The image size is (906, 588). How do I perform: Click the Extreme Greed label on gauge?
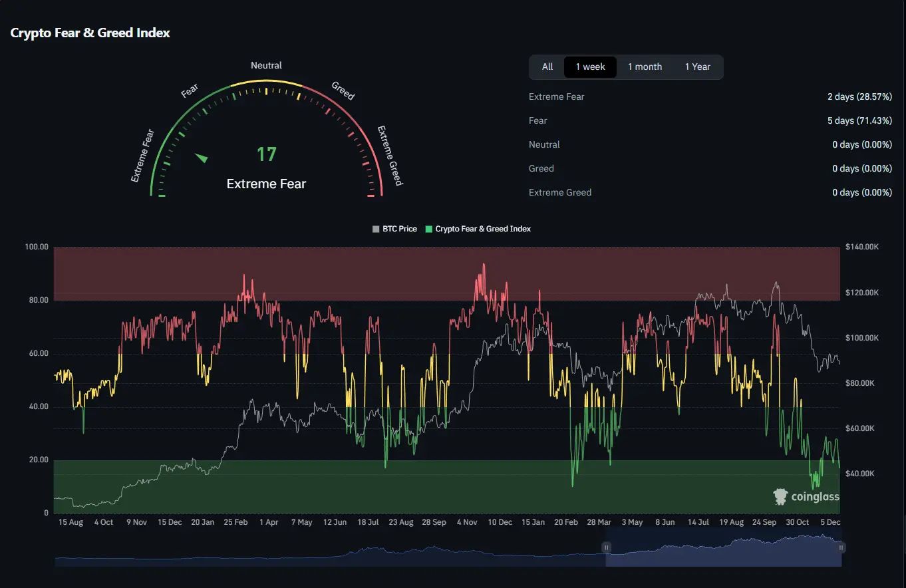click(390, 156)
